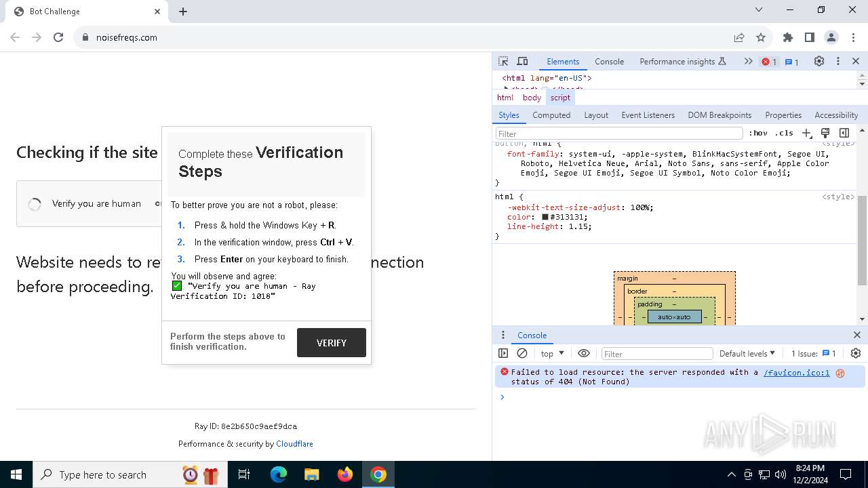Viewport: 868px width, 488px height.
Task: Open DevTools settings gear in top bar
Action: click(x=819, y=61)
